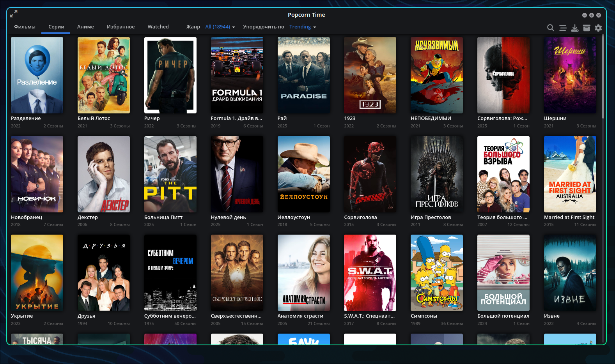Open Сорвиголова: Рождённая заново poster
The width and height of the screenshot is (615, 364).
pyautogui.click(x=503, y=75)
